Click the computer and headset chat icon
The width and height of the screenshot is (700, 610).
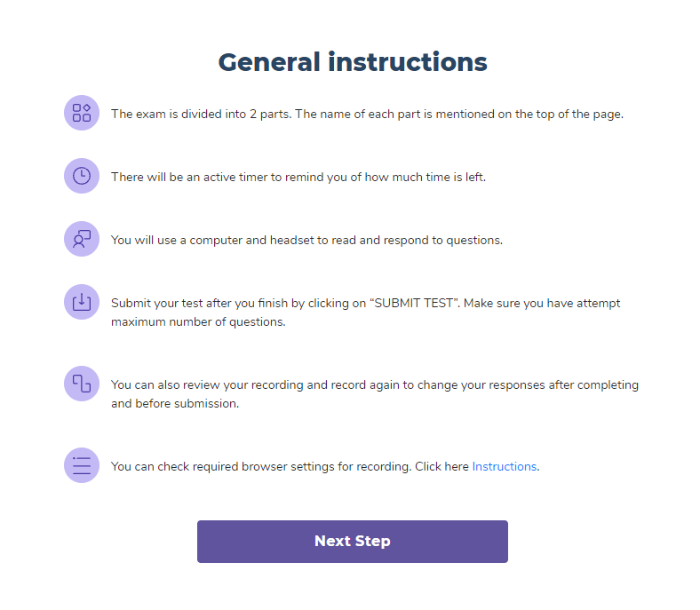pyautogui.click(x=82, y=239)
